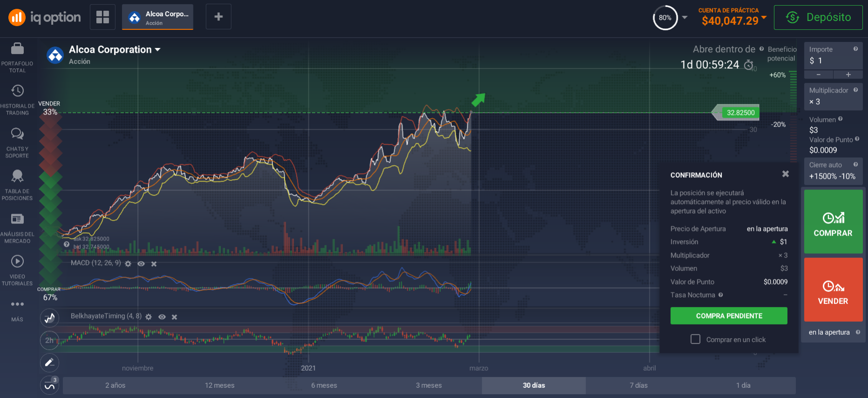The image size is (868, 398).
Task: Select the 7 días timeframe
Action: pyautogui.click(x=639, y=385)
